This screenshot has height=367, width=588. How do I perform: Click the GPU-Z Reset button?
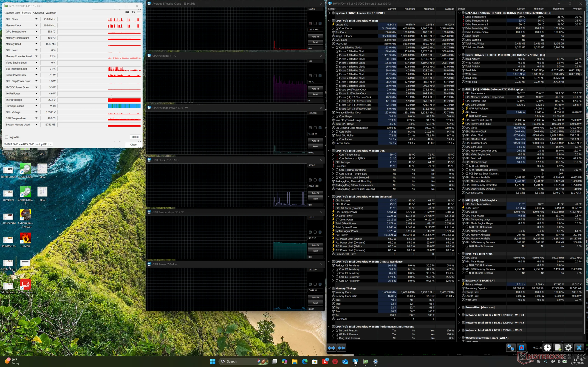[135, 137]
